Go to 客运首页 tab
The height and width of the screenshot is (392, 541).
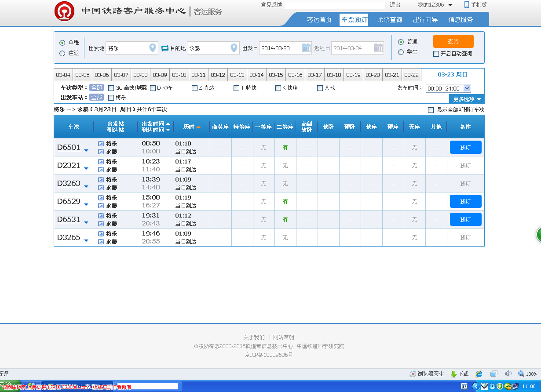point(319,19)
